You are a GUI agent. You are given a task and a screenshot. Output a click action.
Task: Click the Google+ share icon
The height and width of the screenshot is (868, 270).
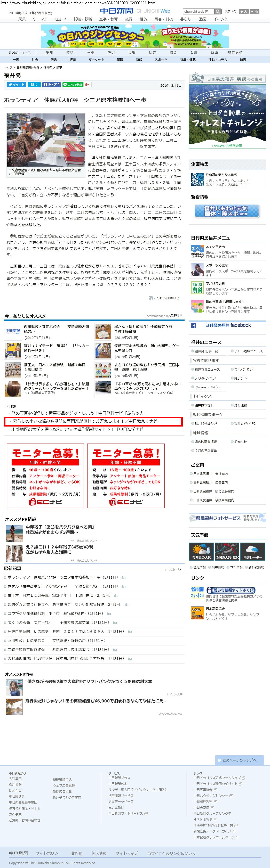click(87, 85)
